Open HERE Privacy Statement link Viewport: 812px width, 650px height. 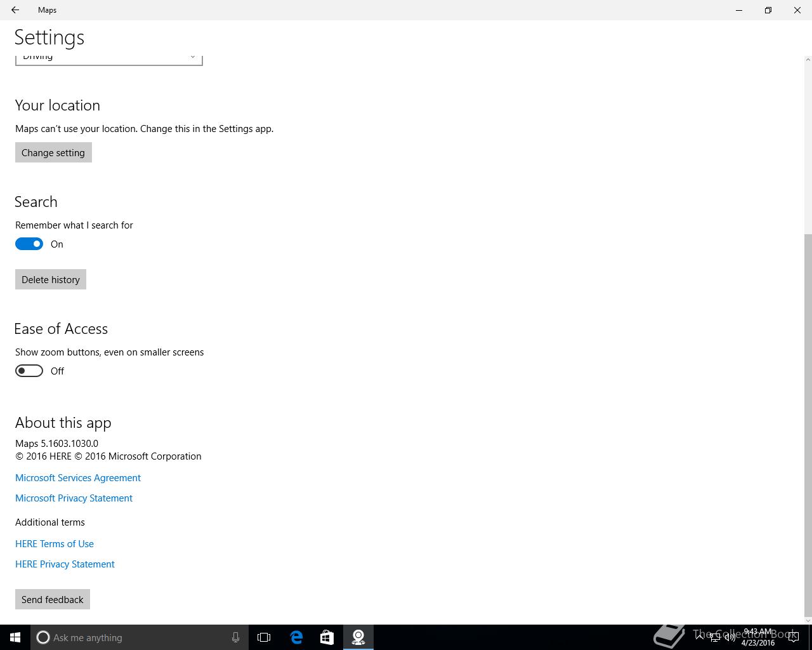65,564
